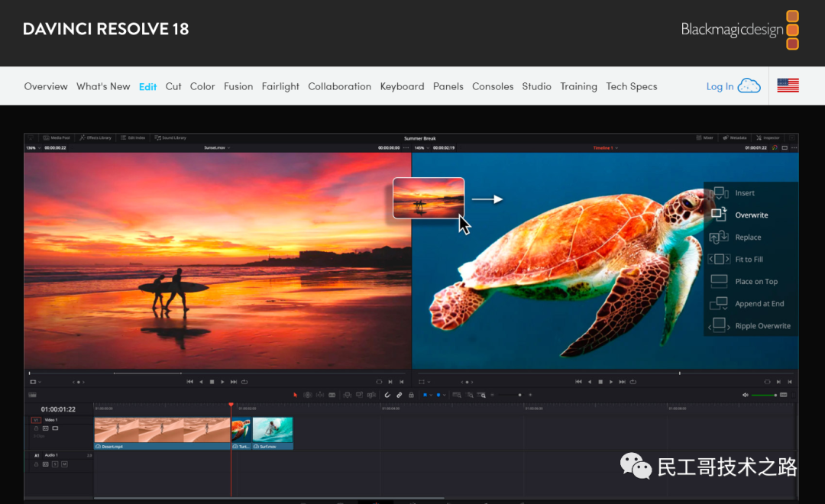Activate the dynamic trim tool
Viewport: 825px width, 504px height.
(x=320, y=395)
